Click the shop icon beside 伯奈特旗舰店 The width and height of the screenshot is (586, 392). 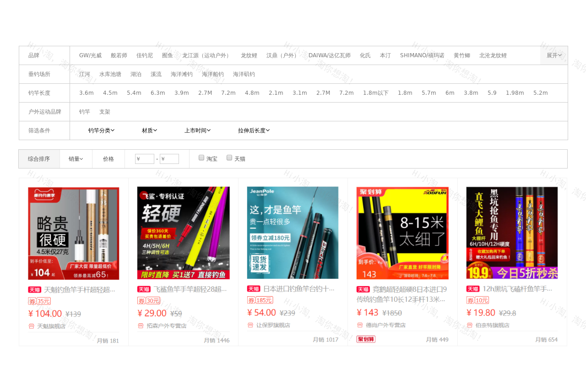tap(470, 325)
